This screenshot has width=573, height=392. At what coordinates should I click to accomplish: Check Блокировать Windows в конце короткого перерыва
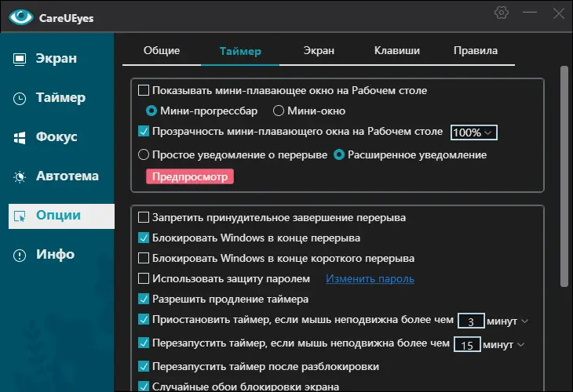pyautogui.click(x=144, y=259)
